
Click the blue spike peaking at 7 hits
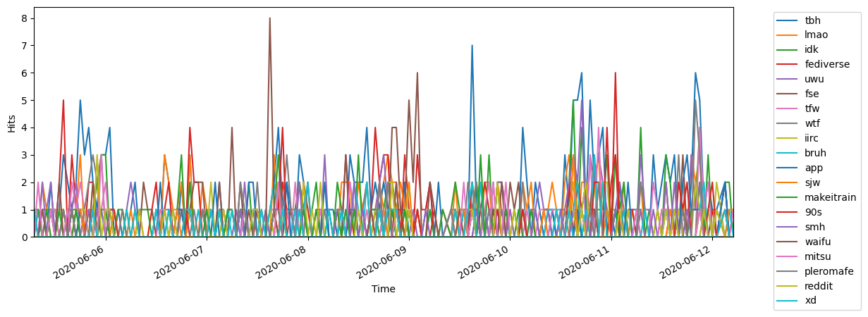tap(472, 46)
